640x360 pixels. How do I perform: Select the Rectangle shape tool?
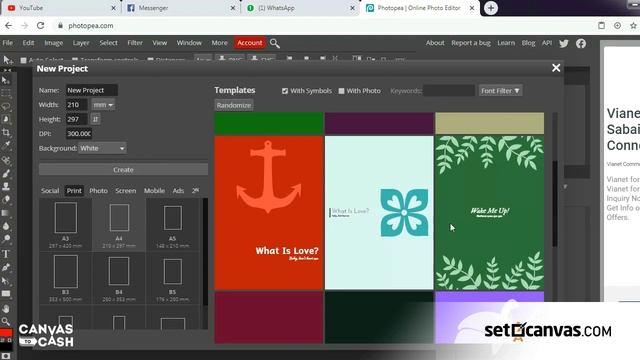(x=6, y=294)
